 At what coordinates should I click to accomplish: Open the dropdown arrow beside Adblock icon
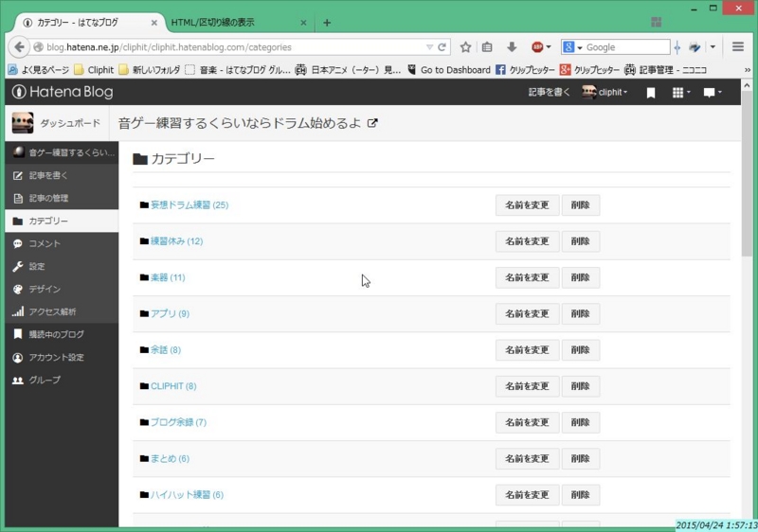(x=549, y=46)
